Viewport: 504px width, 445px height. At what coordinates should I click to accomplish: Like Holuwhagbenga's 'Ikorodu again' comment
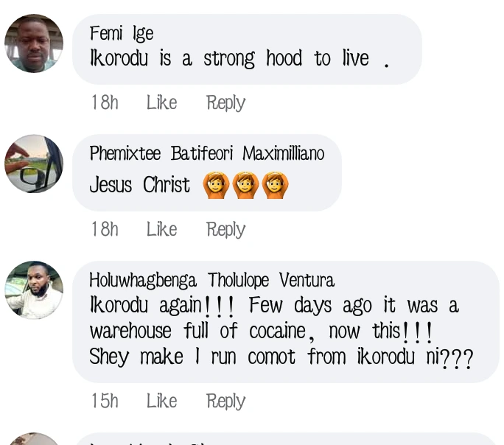[161, 401]
